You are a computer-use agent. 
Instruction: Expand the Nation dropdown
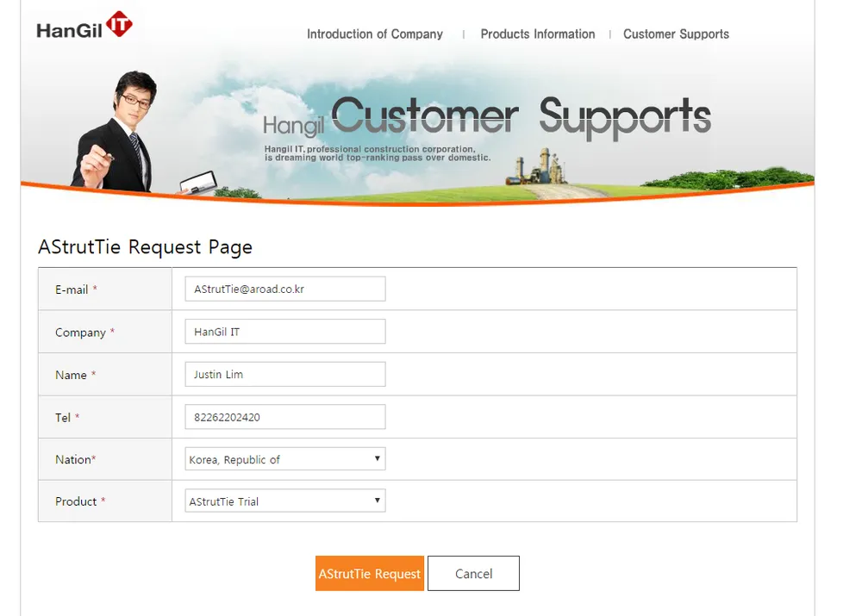point(285,459)
